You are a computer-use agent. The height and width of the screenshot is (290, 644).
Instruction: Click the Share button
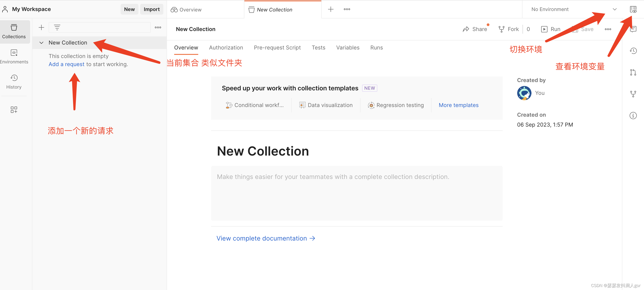pos(475,29)
